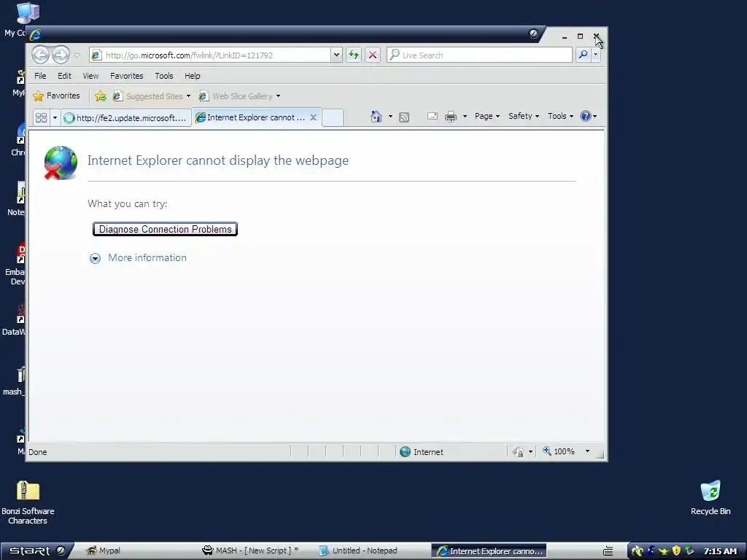Open the Page command menu
Screen dimensions: 747x560
click(x=487, y=116)
